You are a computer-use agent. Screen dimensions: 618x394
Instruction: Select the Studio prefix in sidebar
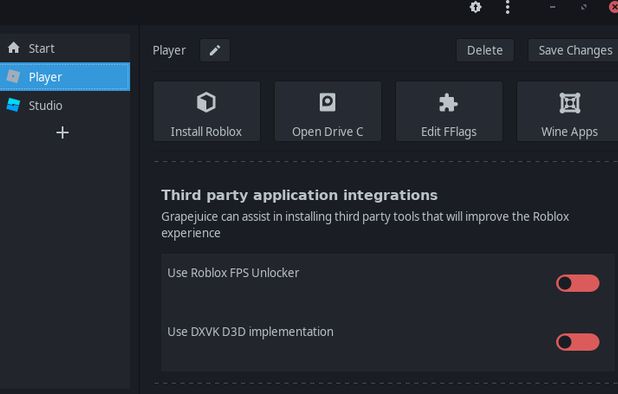tap(65, 105)
